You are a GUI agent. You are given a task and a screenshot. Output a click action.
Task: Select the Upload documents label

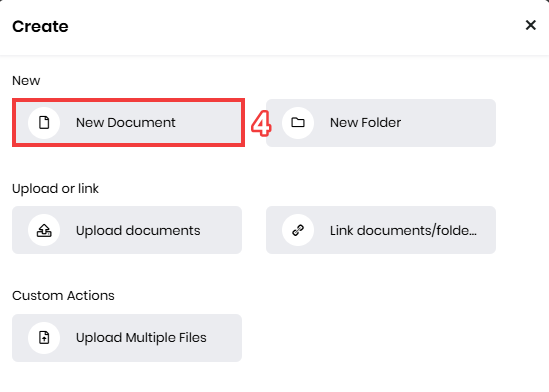pos(138,231)
